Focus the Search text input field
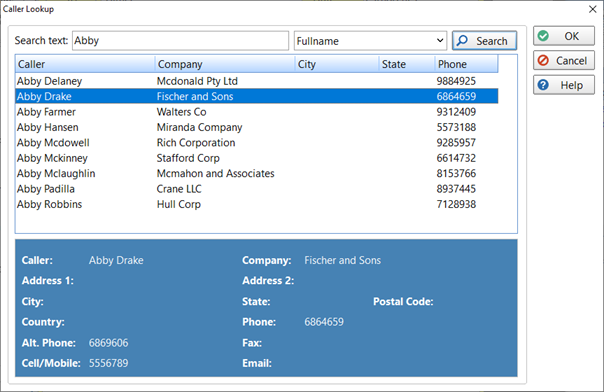This screenshot has width=604, height=392. 180,41
